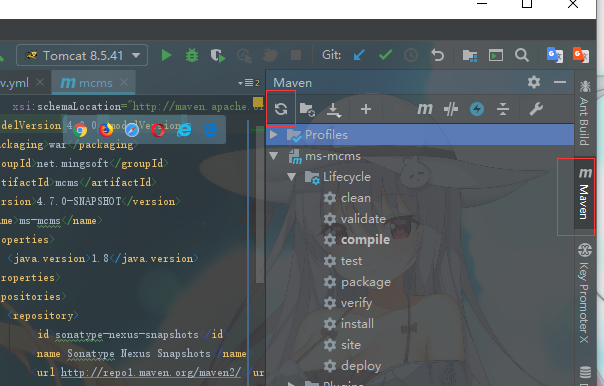Run with coverage shield icon
The image size is (604, 386).
[218, 55]
